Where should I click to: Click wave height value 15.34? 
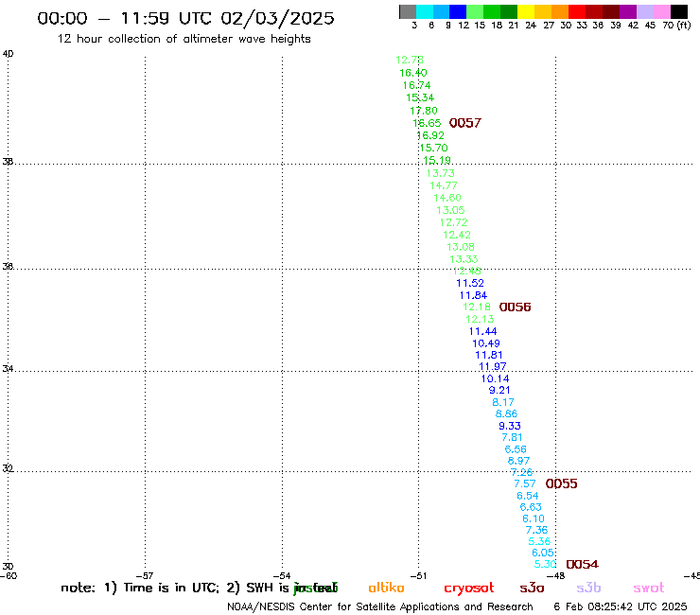420,97
